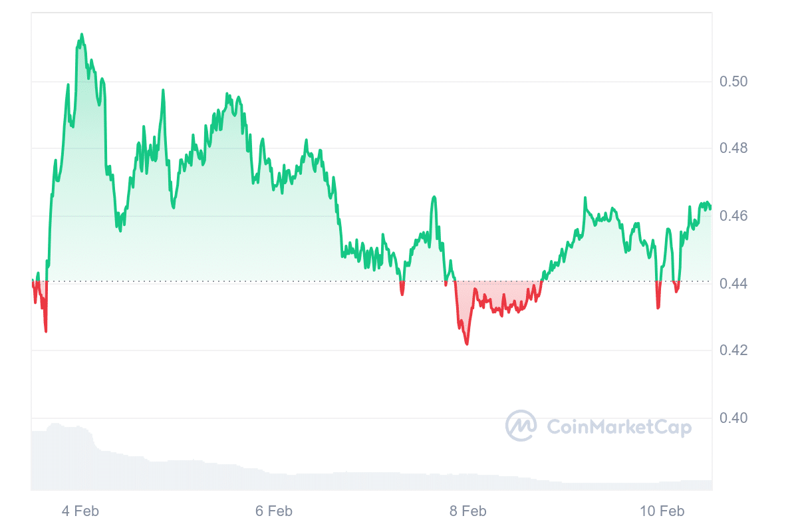Select the 6 Feb date label
The width and height of the screenshot is (798, 532).
coord(274,511)
